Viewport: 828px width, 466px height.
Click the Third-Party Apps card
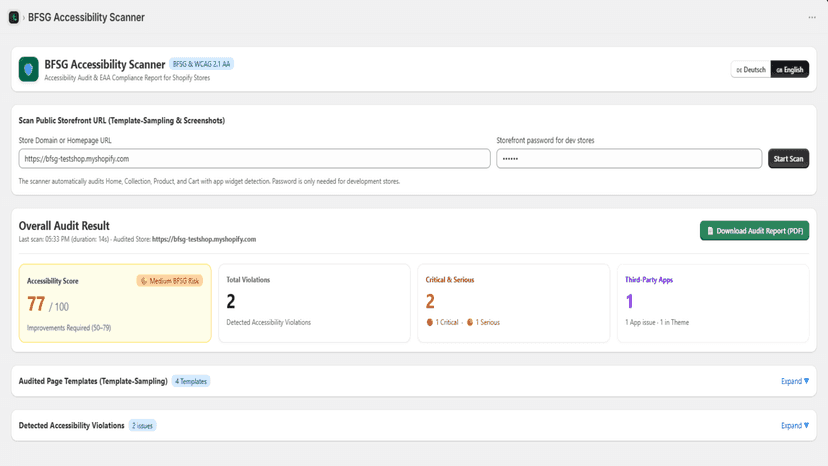[x=713, y=303]
